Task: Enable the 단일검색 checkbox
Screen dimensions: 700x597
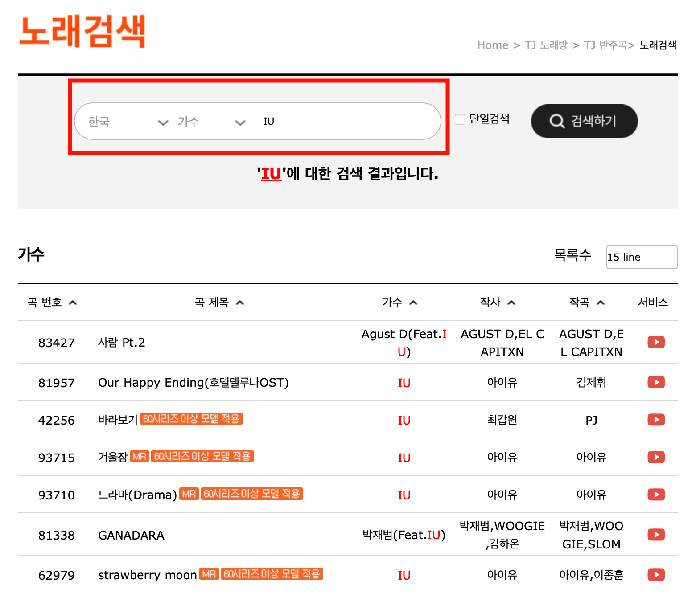Action: (460, 119)
